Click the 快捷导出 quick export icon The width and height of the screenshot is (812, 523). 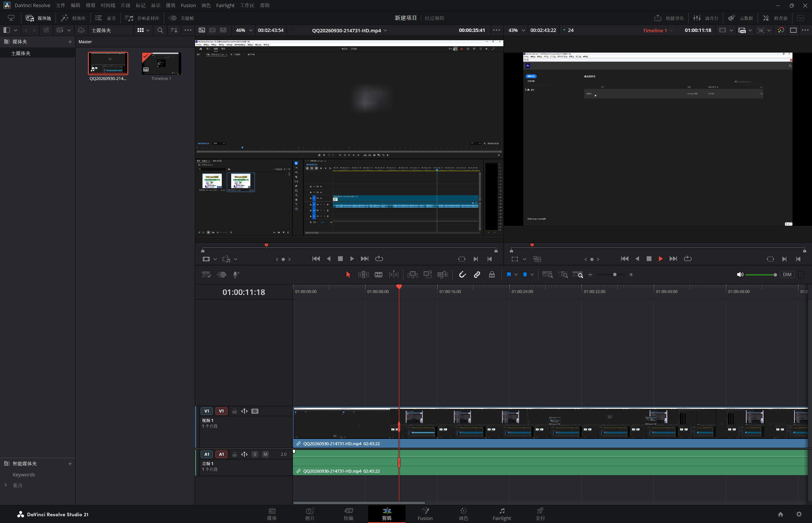tap(658, 18)
